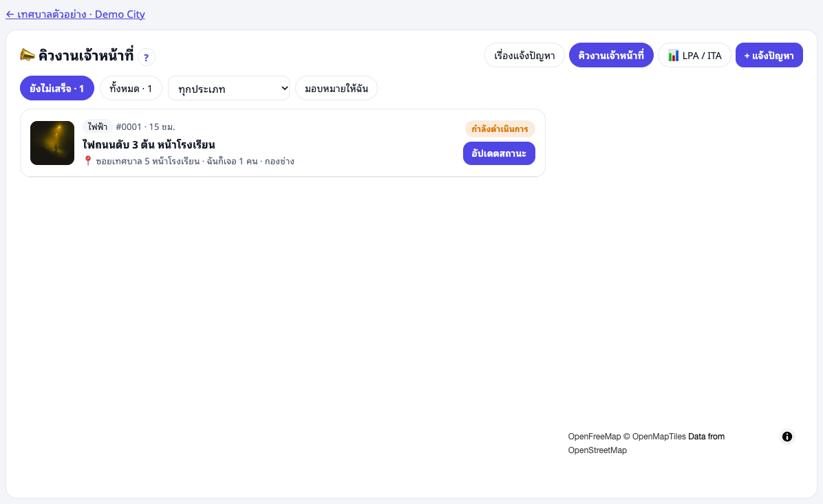Screen dimensions: 823x504
Task: Open the ทุกประเภท category dropdown
Action: (229, 88)
